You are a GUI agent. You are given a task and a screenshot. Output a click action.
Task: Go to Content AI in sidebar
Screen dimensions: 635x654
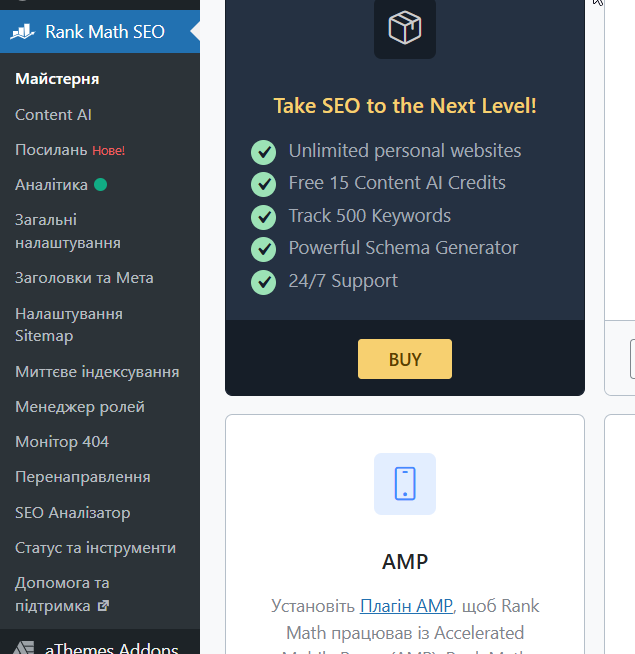(53, 115)
